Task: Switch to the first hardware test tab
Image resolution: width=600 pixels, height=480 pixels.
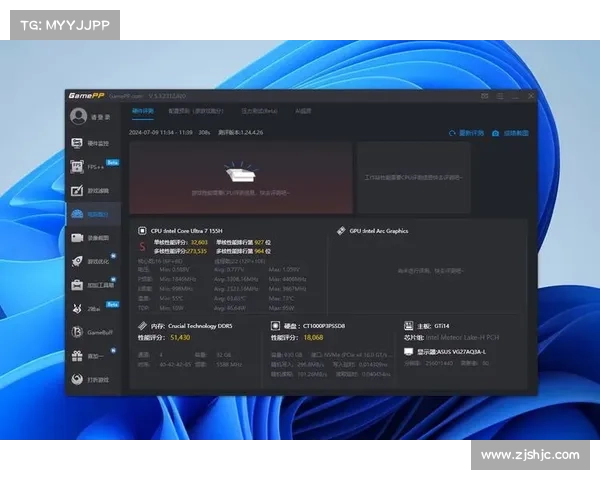Action: tap(143, 111)
